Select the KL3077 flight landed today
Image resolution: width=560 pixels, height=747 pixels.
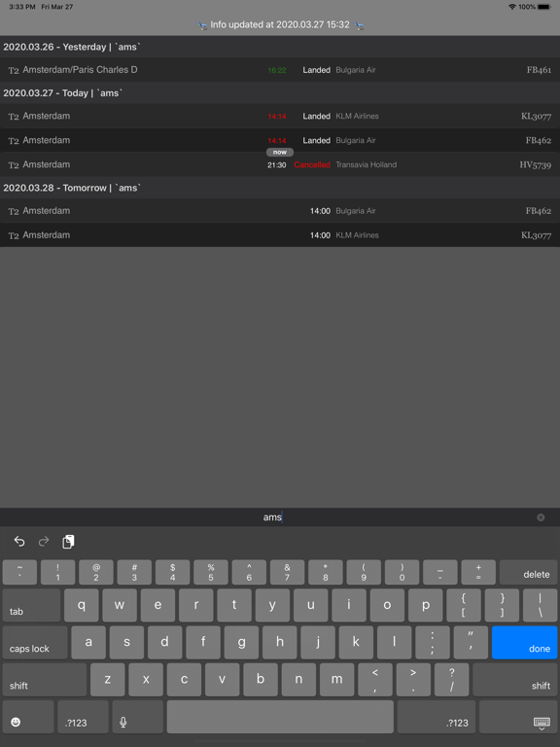coord(280,117)
